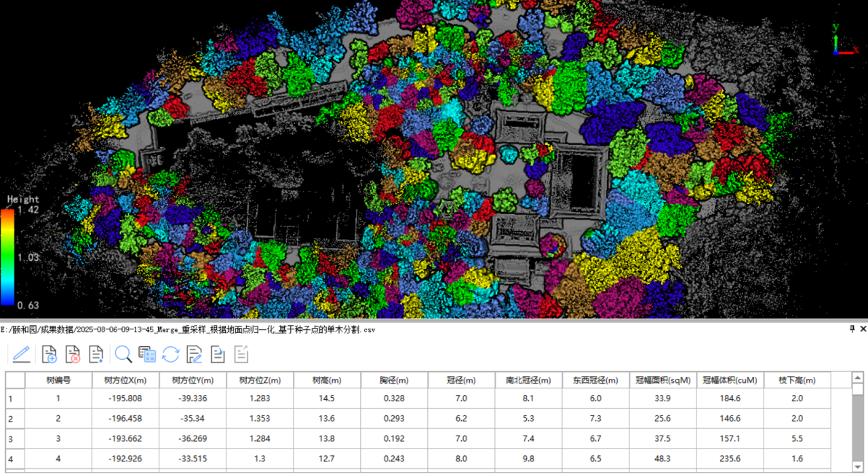Click the 树高(m) column header
The image size is (868, 475).
point(327,380)
